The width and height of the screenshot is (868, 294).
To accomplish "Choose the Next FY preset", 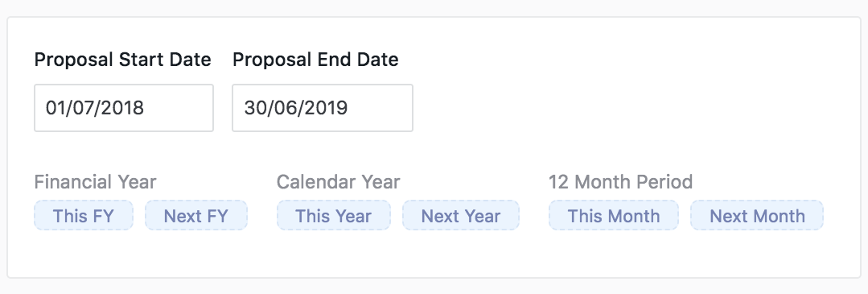I will click(196, 215).
